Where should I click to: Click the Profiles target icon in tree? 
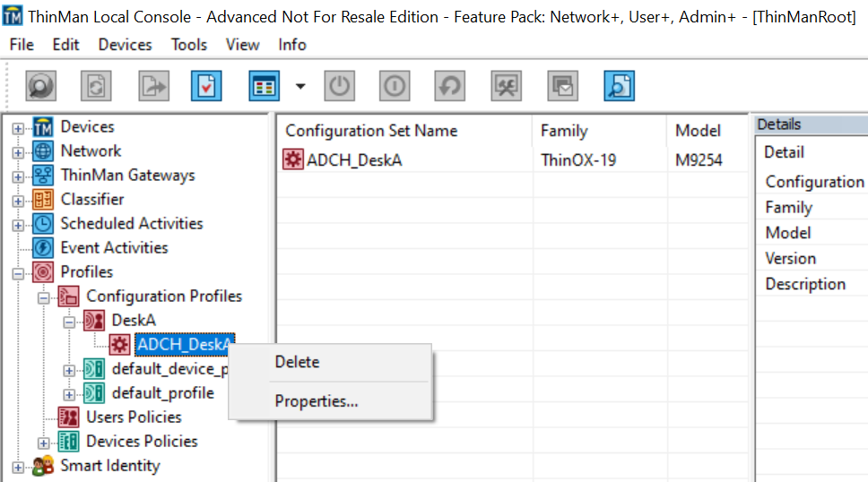pos(43,272)
